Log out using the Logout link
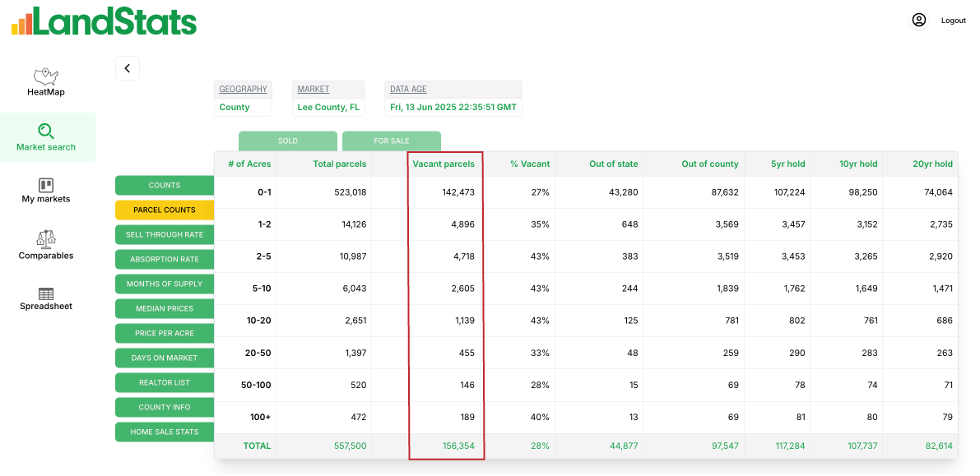Viewport: 980px width, 476px height. point(954,21)
